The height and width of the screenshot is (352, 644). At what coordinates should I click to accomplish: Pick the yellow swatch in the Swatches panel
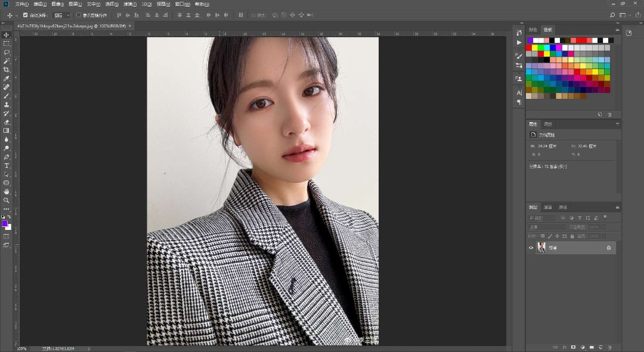click(534, 48)
